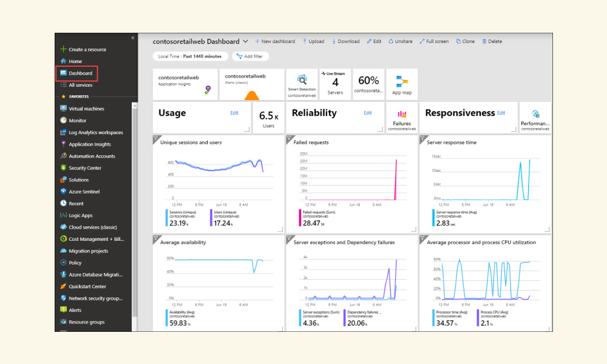Click Edit pencil in dashboard toolbar

pyautogui.click(x=374, y=41)
